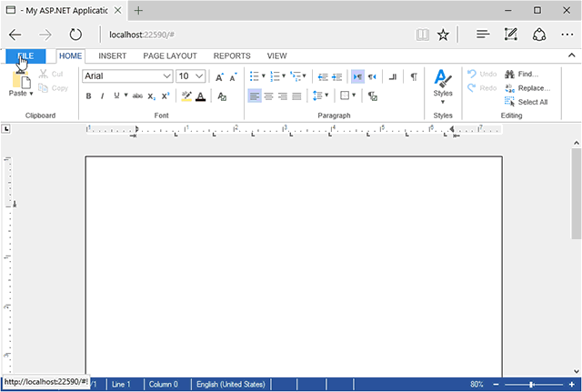Select right-to-left text direction
582x392 pixels.
pos(372,76)
